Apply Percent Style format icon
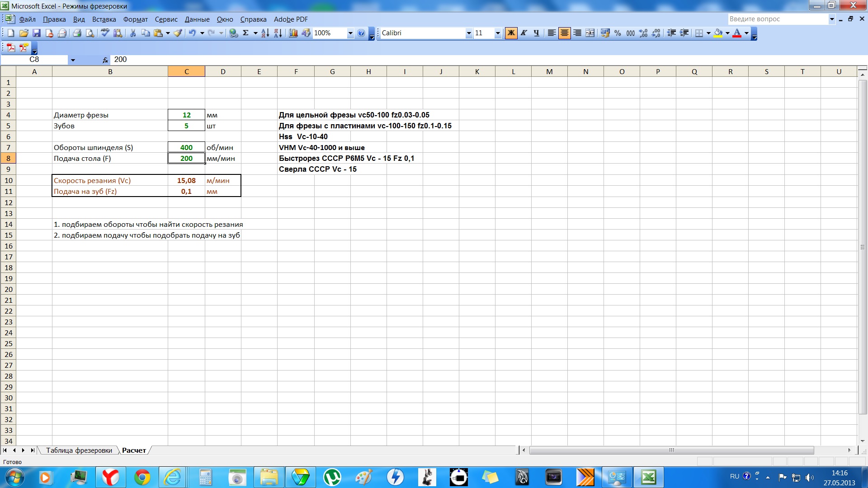The image size is (868, 488). click(618, 33)
